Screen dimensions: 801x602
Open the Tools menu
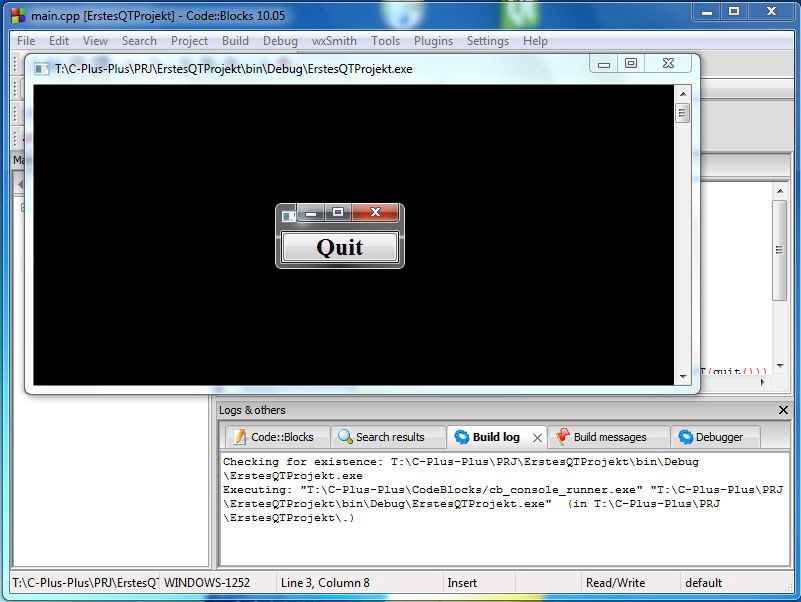pyautogui.click(x=385, y=41)
